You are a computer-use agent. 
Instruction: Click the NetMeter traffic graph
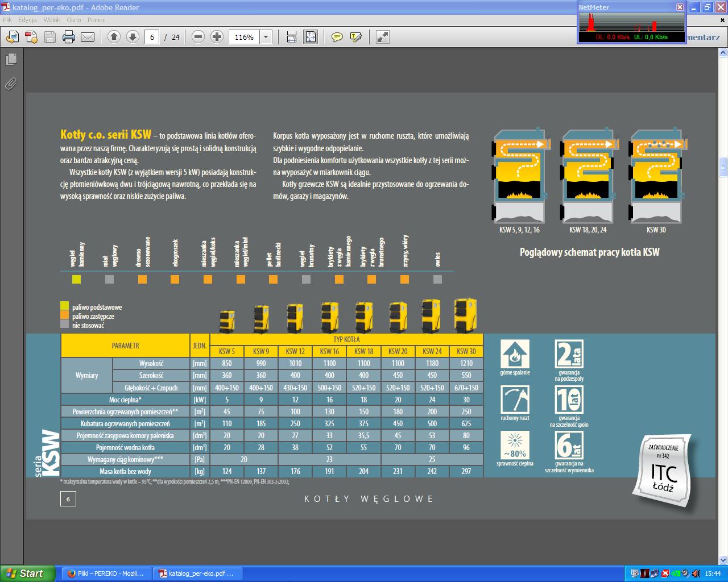coord(631,22)
